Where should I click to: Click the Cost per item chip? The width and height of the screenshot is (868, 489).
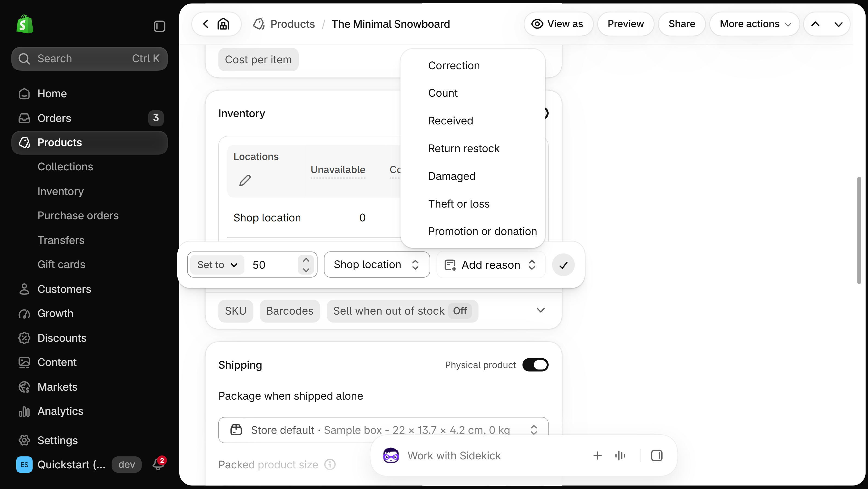coord(258,60)
